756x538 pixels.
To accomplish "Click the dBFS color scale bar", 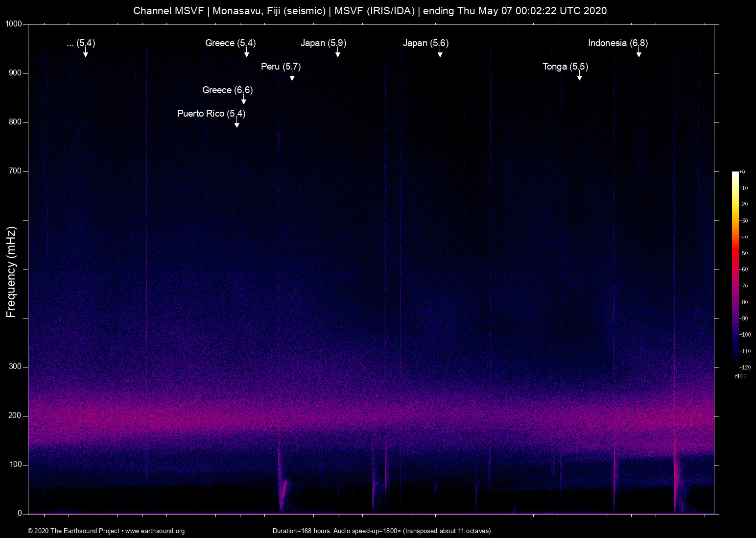I will pyautogui.click(x=735, y=269).
